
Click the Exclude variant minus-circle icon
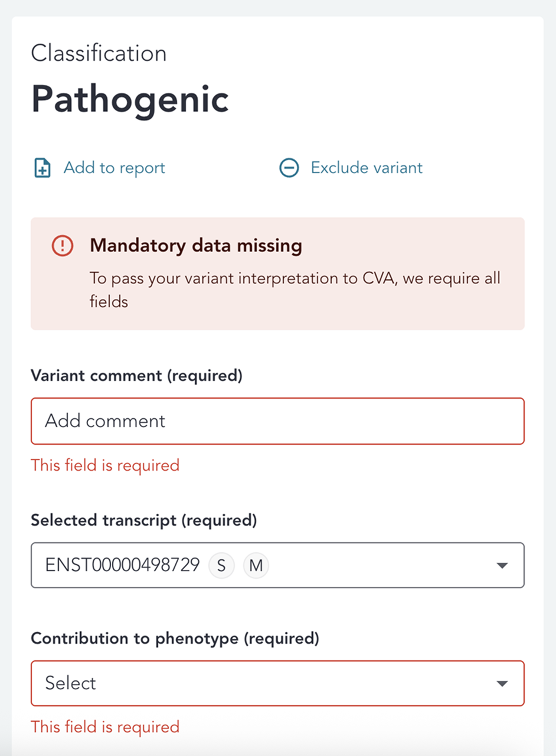(289, 168)
